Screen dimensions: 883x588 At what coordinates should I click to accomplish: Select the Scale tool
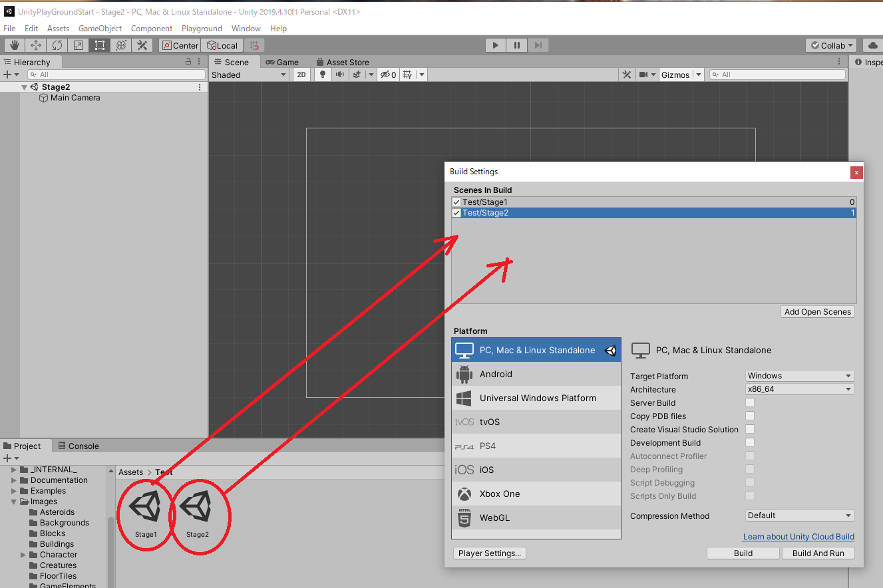point(79,45)
